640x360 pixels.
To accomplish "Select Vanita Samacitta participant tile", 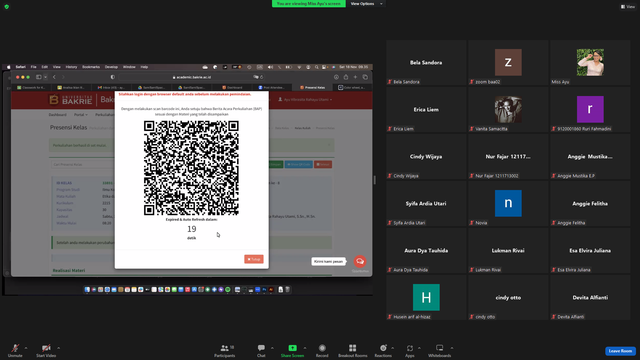I will tap(508, 109).
